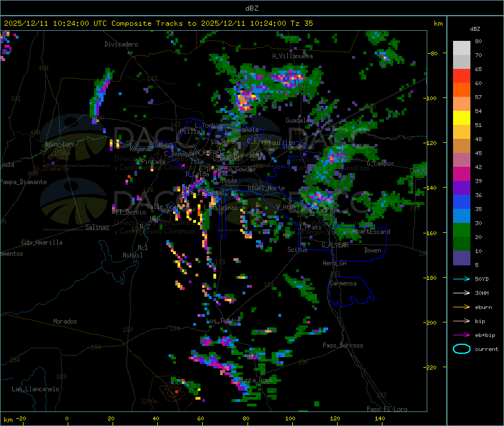Select the purple 39-36 dBZ legend color

point(461,188)
